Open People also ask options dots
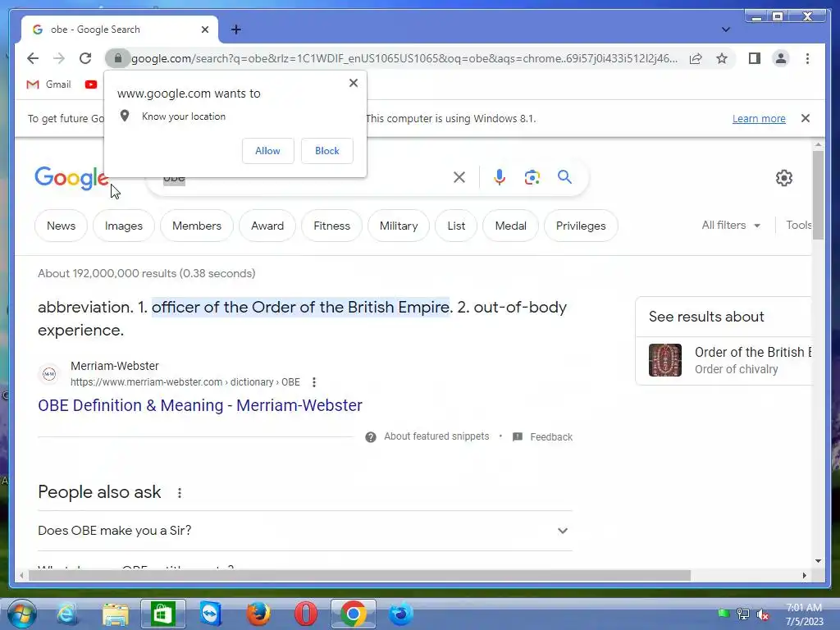 180,492
